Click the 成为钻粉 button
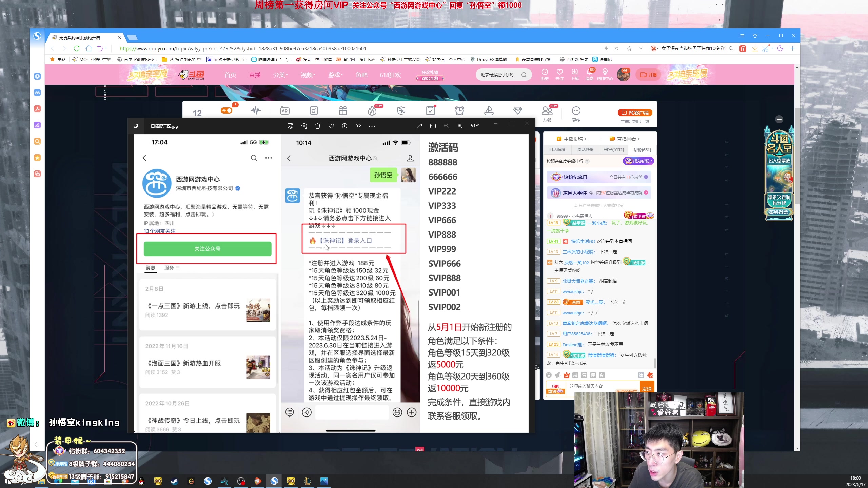The width and height of the screenshot is (868, 488). (638, 161)
